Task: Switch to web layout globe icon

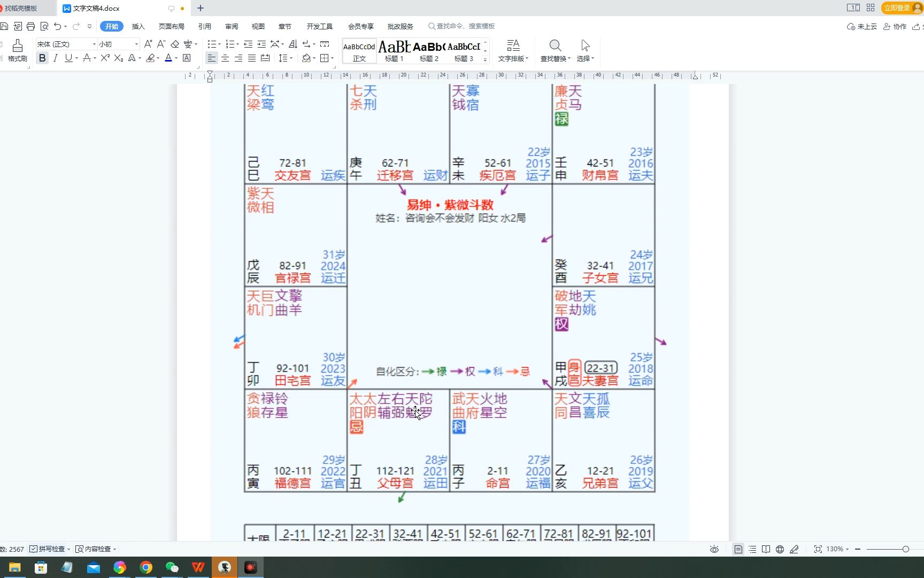Action: (780, 549)
